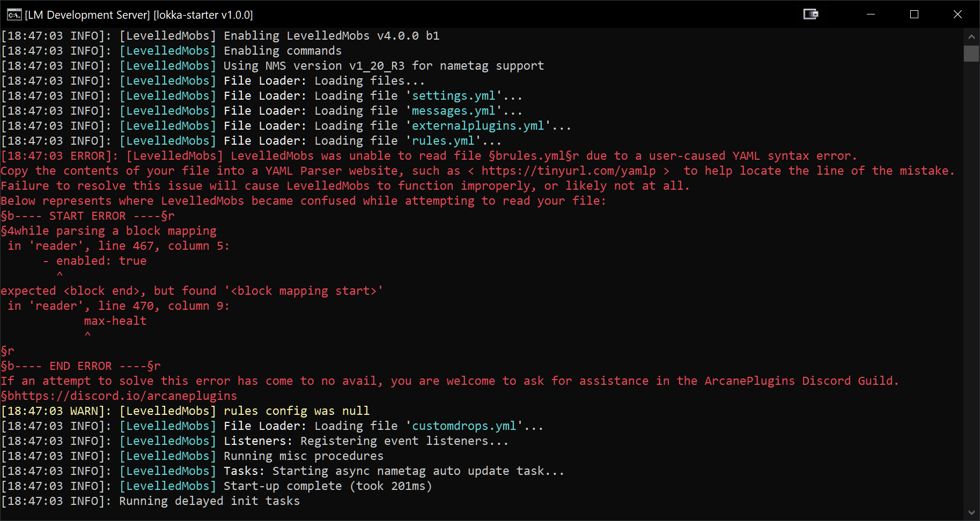Close the lokka-starter console window

pos(957,14)
